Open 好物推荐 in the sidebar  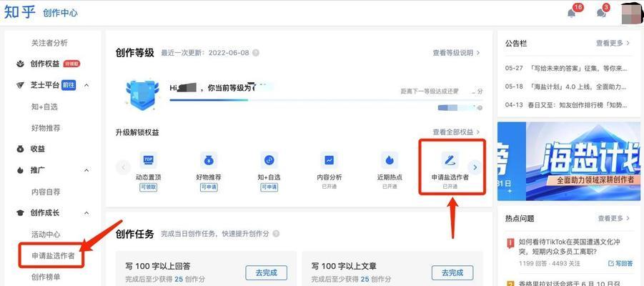click(x=46, y=128)
